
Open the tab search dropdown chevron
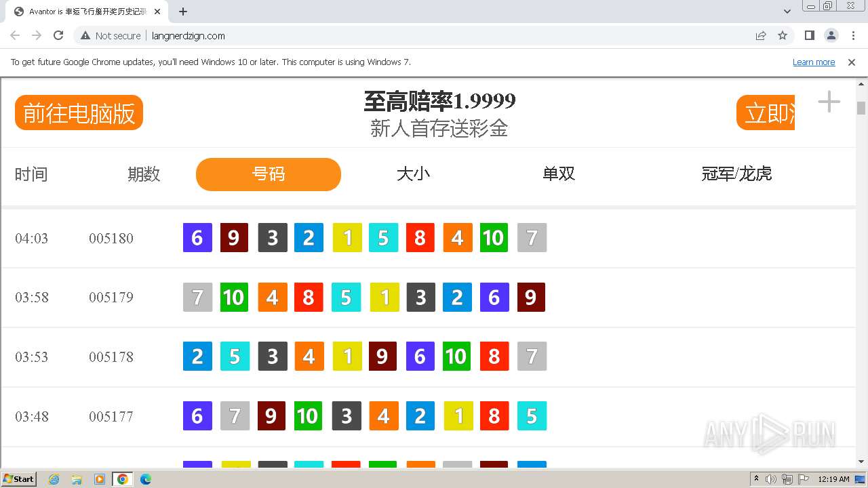787,12
